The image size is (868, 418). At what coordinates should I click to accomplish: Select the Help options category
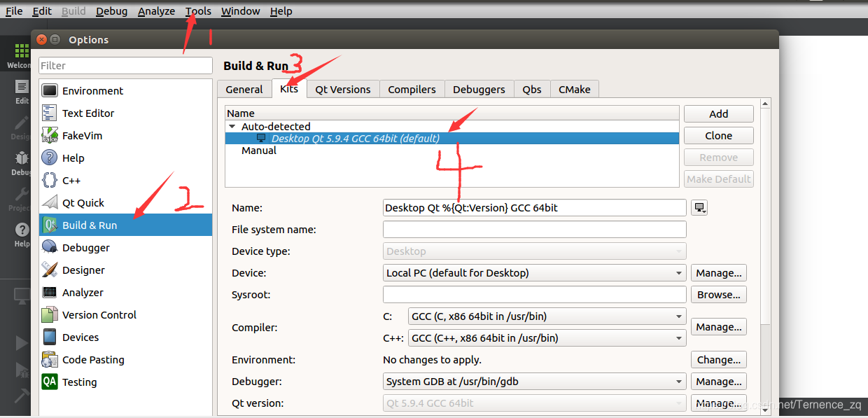pyautogui.click(x=126, y=158)
